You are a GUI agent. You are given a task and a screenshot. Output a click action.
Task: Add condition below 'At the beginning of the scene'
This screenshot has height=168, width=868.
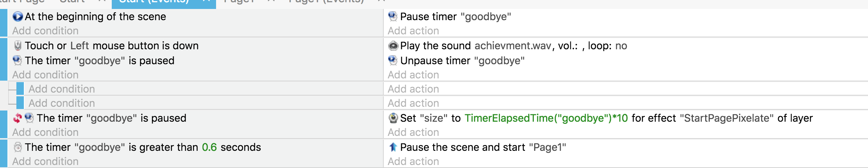click(45, 31)
